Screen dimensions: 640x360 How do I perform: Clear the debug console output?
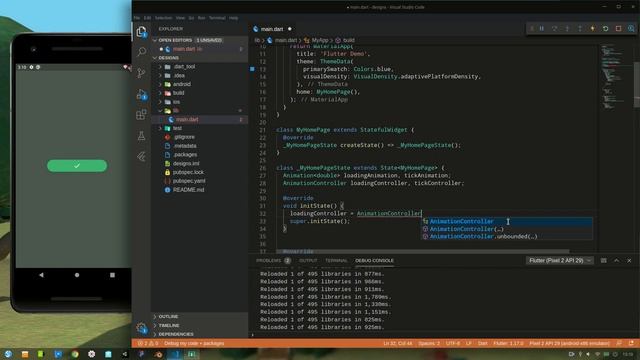click(603, 260)
